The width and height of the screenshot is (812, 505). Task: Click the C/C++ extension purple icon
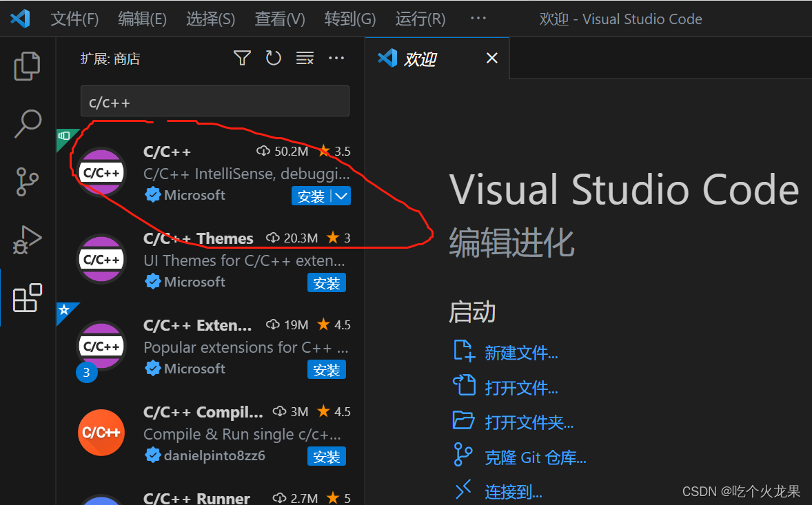point(101,172)
